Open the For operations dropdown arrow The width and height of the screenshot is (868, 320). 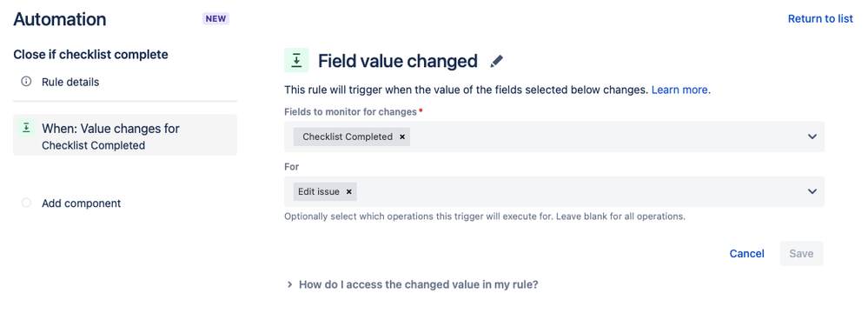pos(812,191)
